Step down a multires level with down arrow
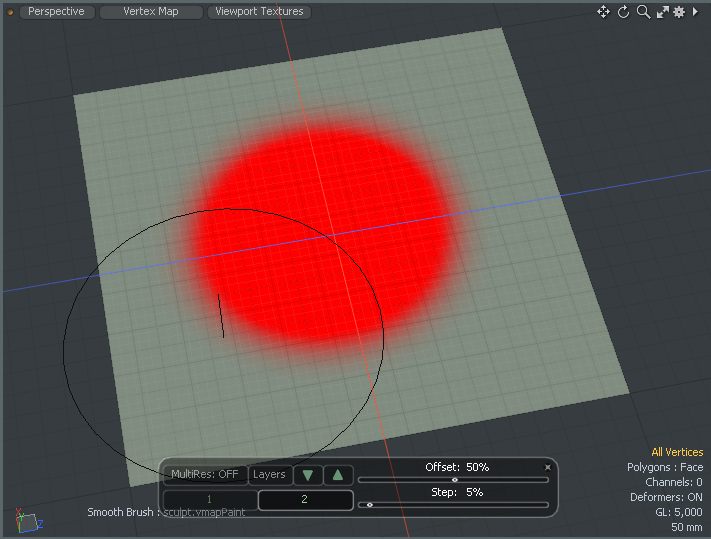 [307, 475]
